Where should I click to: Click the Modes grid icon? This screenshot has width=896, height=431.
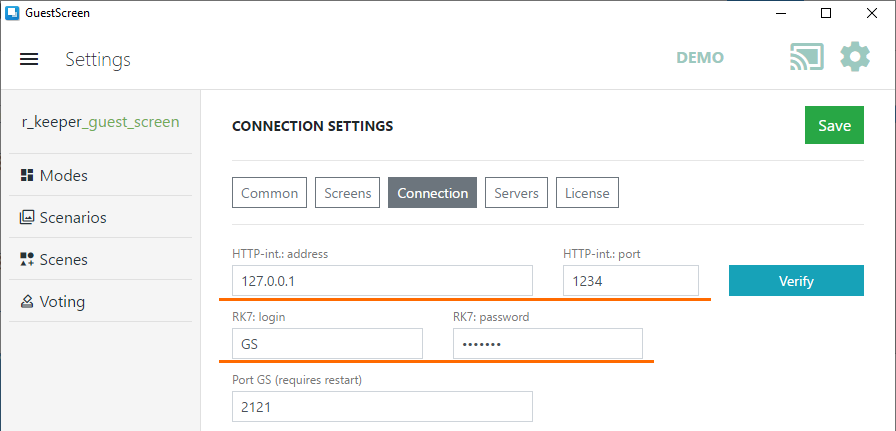click(27, 175)
